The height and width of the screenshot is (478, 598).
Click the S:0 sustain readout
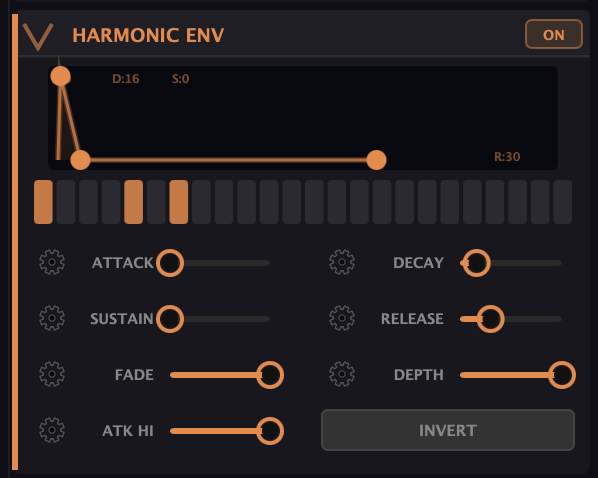pyautogui.click(x=180, y=79)
